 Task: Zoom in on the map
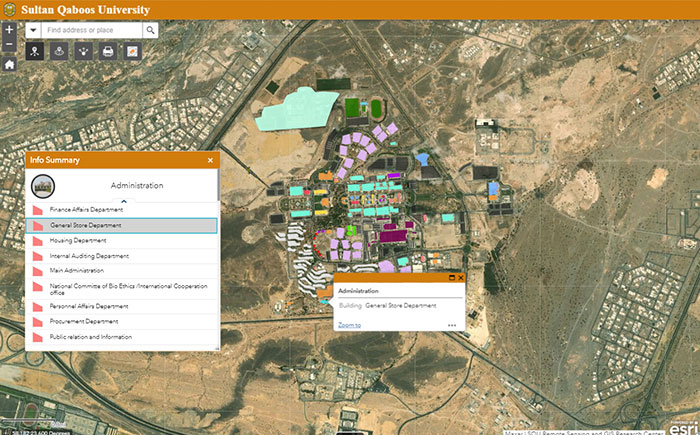coord(9,29)
